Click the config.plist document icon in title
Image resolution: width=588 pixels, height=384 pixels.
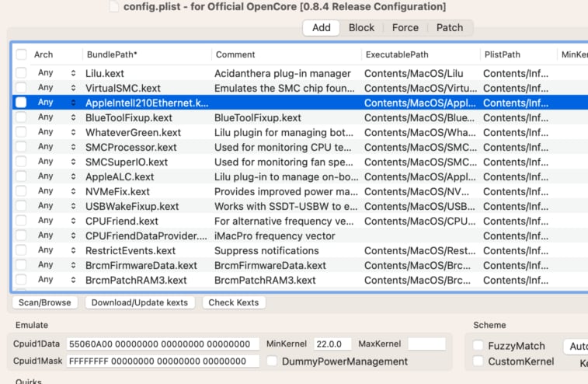(x=114, y=6)
